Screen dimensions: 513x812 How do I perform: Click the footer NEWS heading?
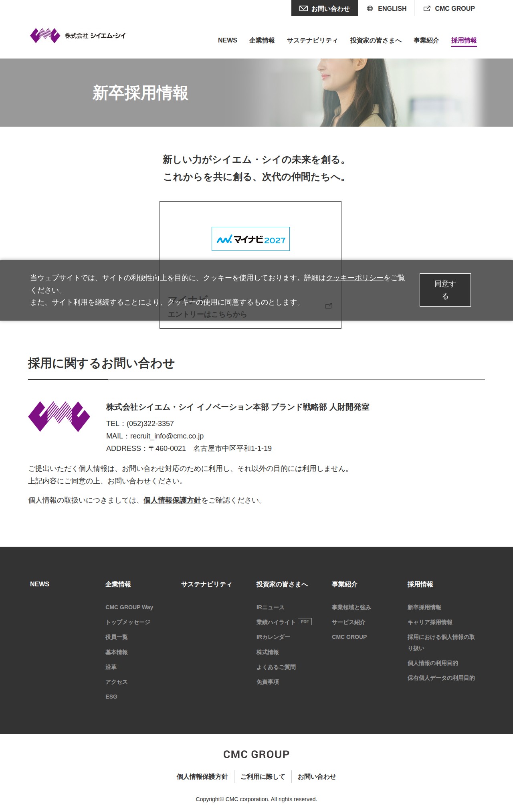click(40, 584)
